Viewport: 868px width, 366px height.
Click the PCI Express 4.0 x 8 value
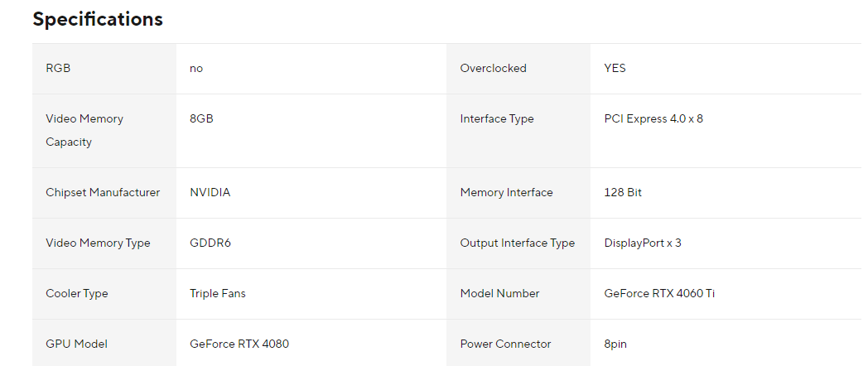(x=653, y=119)
